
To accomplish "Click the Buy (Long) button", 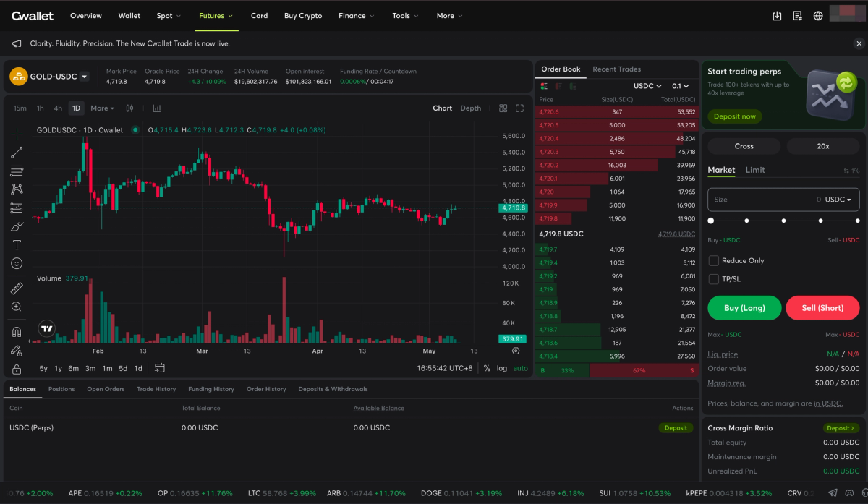I will tap(744, 308).
